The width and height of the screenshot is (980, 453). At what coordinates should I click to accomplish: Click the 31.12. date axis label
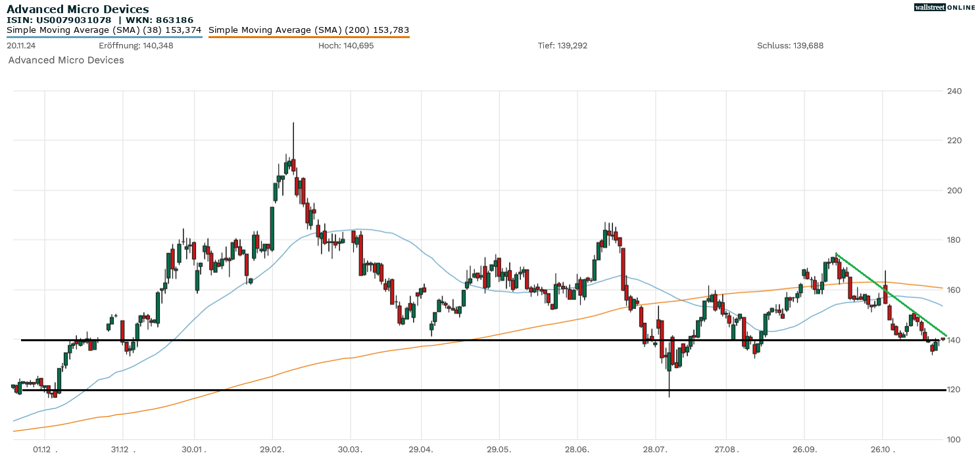click(122, 450)
